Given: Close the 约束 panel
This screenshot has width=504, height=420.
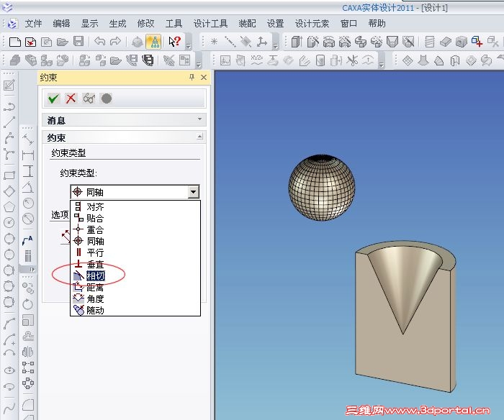Looking at the screenshot, I should click(204, 77).
